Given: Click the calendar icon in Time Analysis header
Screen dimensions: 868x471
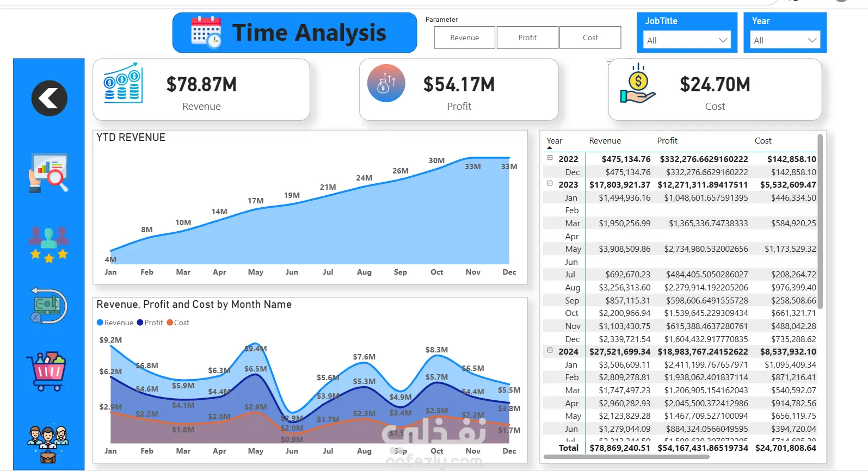Looking at the screenshot, I should coord(206,33).
